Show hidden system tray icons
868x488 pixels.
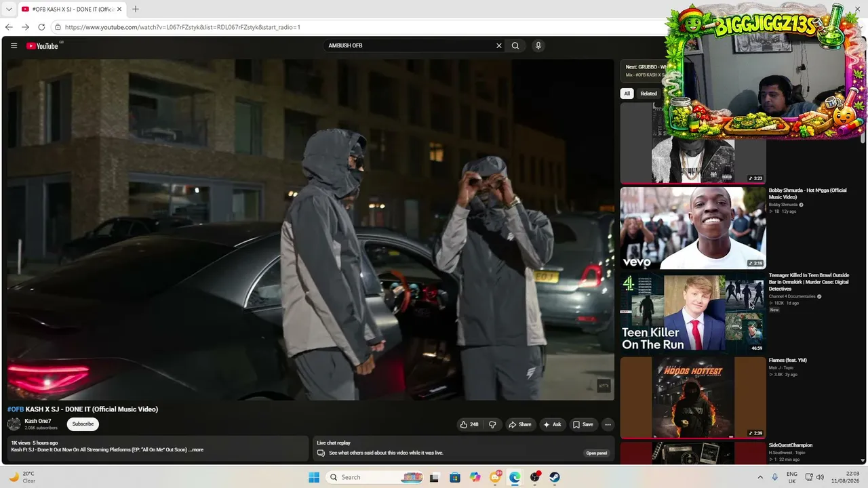click(760, 477)
